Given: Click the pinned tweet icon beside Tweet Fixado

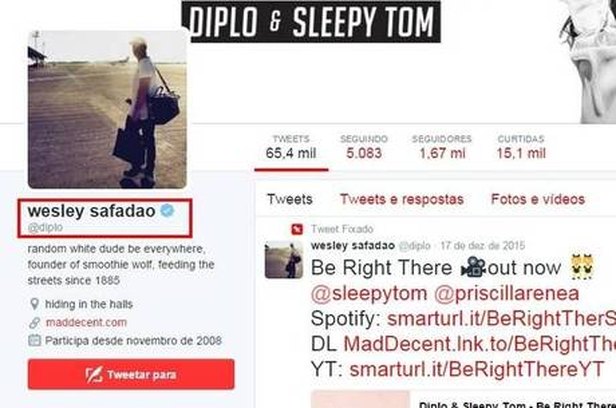Looking at the screenshot, I should click(297, 229).
